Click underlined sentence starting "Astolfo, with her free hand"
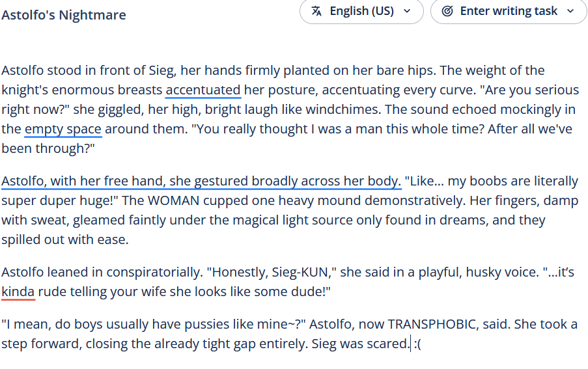This screenshot has height=369, width=588. pyautogui.click(x=201, y=181)
